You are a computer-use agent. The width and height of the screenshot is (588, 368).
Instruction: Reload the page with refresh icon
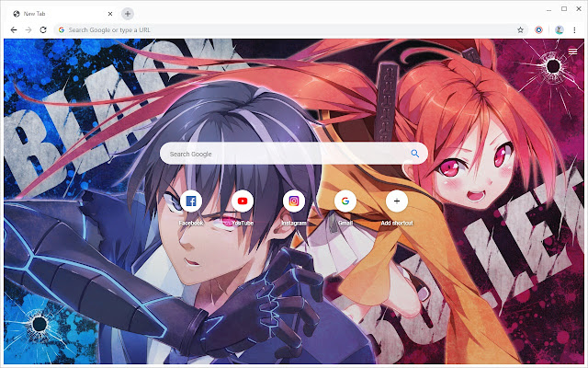pos(43,30)
